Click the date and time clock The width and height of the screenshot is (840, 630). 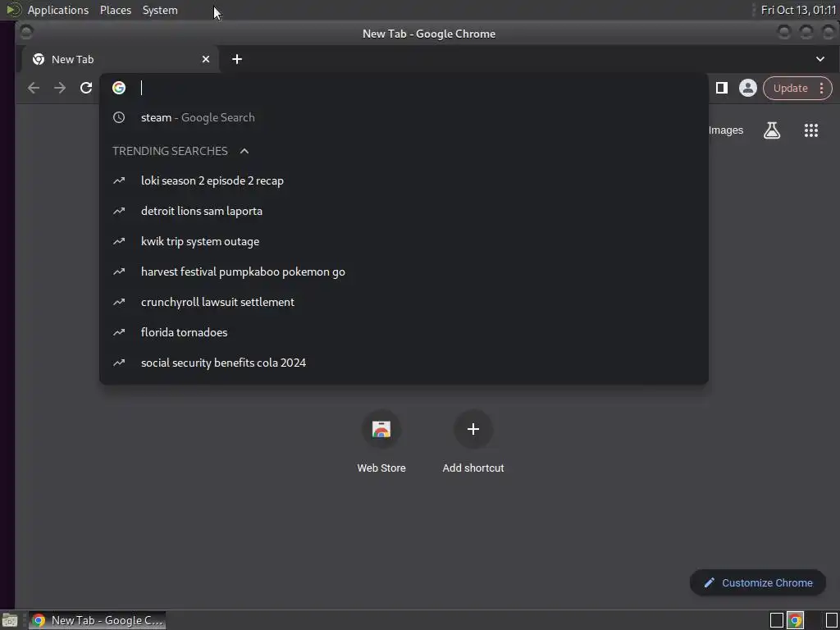click(x=798, y=10)
